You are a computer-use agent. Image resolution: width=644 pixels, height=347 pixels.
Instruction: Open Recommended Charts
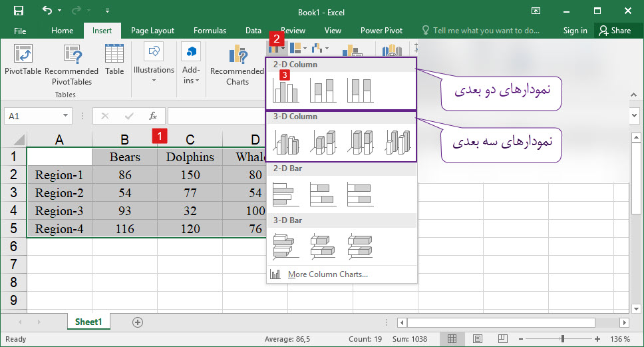coord(237,65)
